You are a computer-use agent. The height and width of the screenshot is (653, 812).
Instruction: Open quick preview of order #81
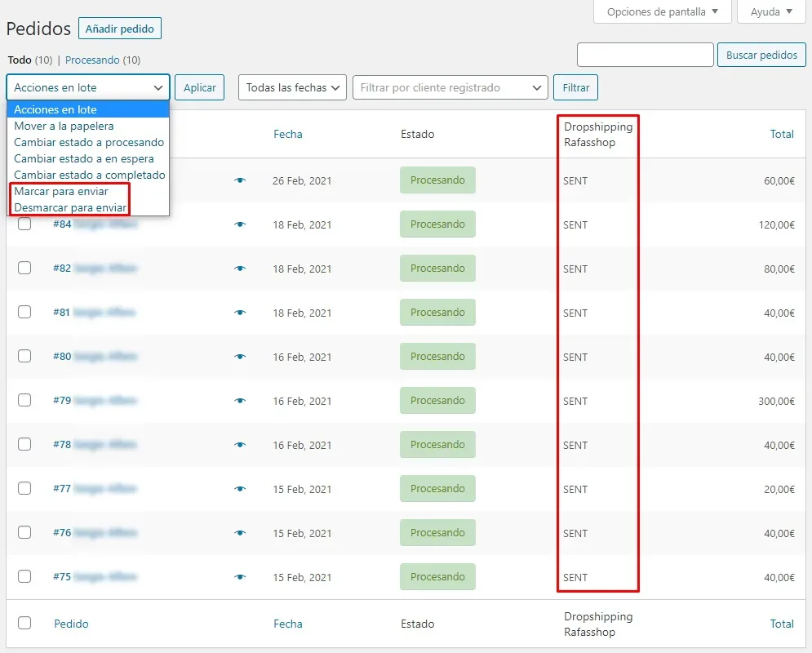239,313
